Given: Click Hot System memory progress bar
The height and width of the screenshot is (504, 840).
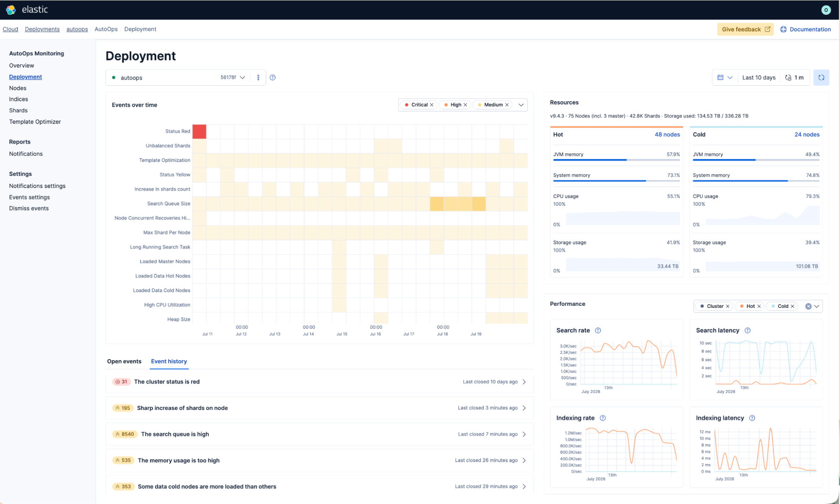Looking at the screenshot, I should (616, 181).
